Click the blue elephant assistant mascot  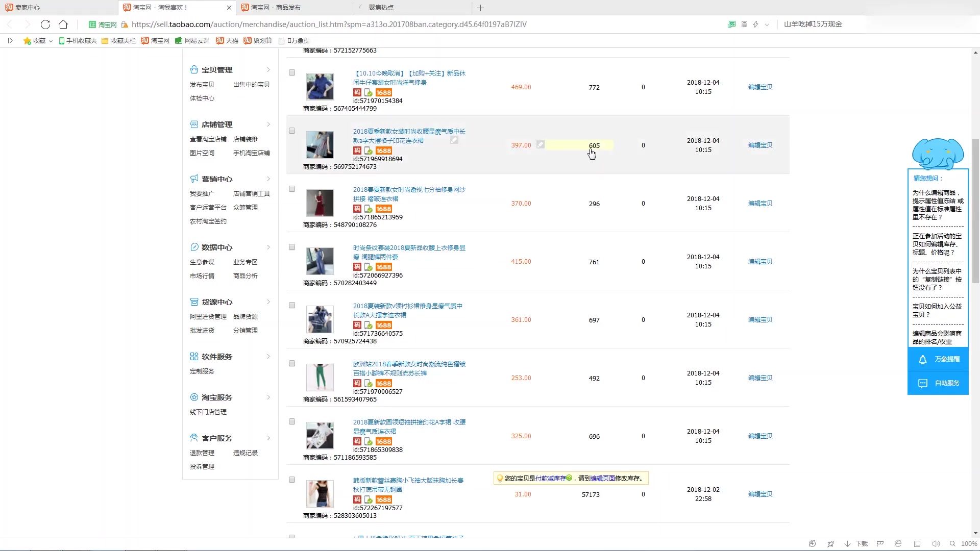[x=938, y=154]
